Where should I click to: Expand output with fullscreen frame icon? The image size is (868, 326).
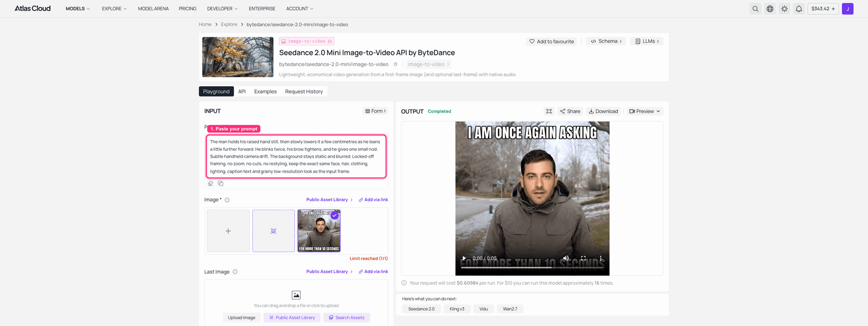549,111
